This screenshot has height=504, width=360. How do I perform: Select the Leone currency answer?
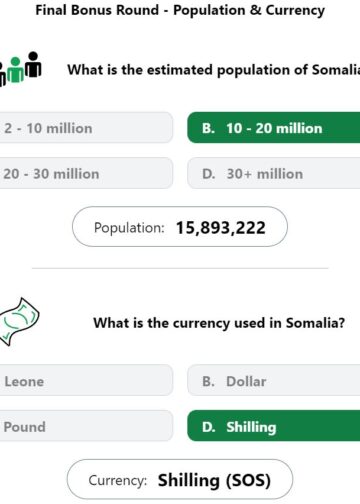pyautogui.click(x=86, y=381)
